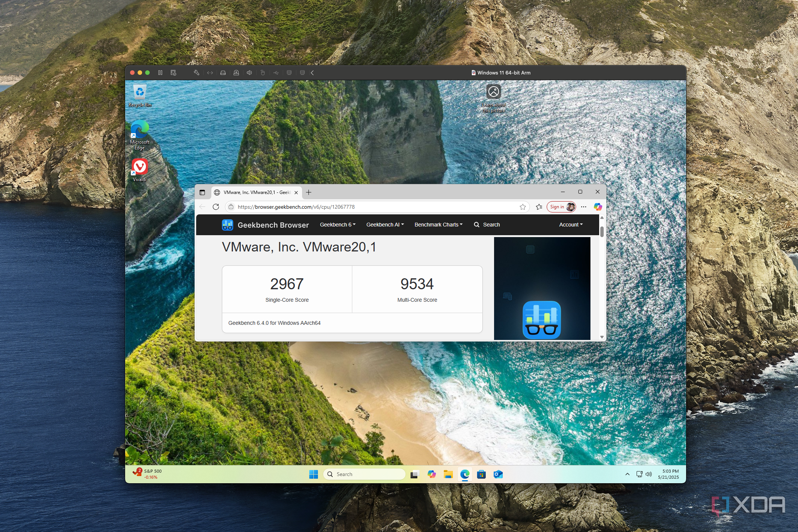Open VM settings wrench icon
Screen dimensions: 798x532
tap(197, 73)
